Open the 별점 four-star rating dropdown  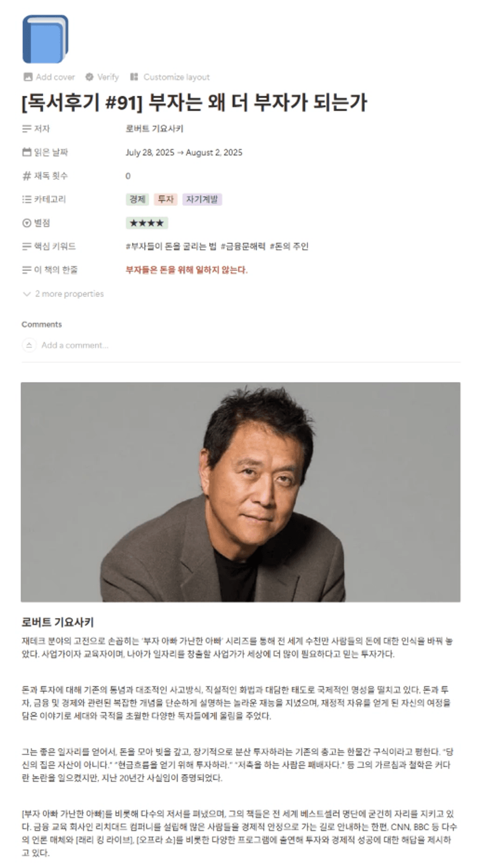[x=147, y=223]
